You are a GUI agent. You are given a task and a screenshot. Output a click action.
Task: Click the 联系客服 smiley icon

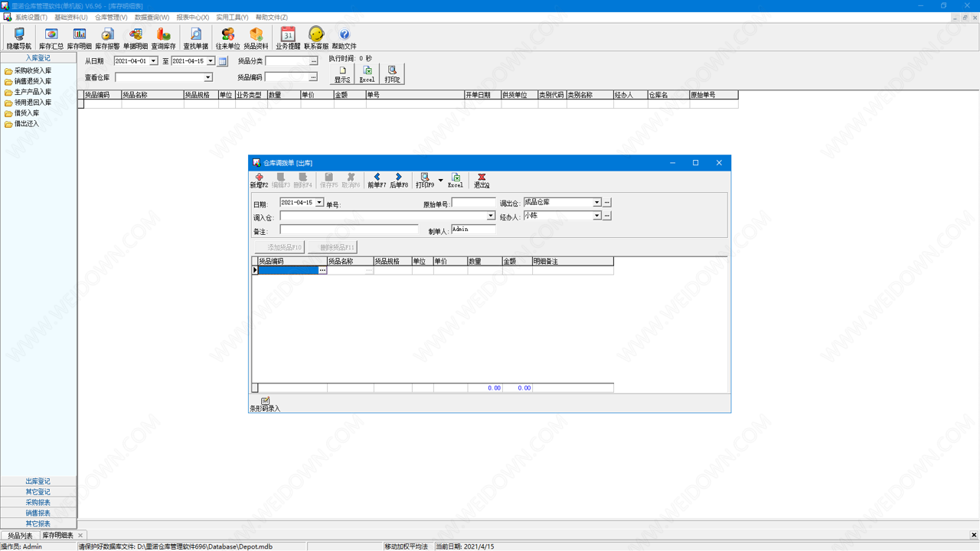pyautogui.click(x=316, y=37)
